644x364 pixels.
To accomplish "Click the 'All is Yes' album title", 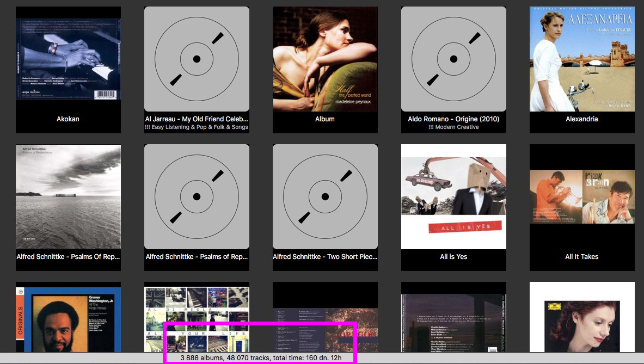I will pos(453,257).
